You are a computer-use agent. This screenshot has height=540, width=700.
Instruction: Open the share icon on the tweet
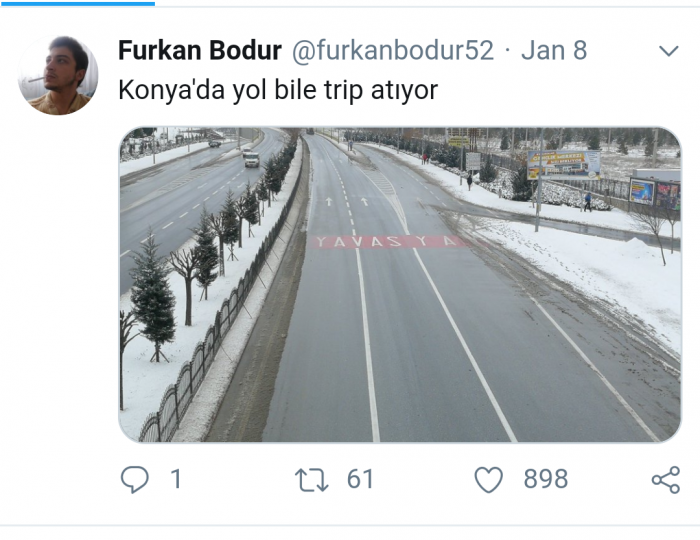coord(666,480)
